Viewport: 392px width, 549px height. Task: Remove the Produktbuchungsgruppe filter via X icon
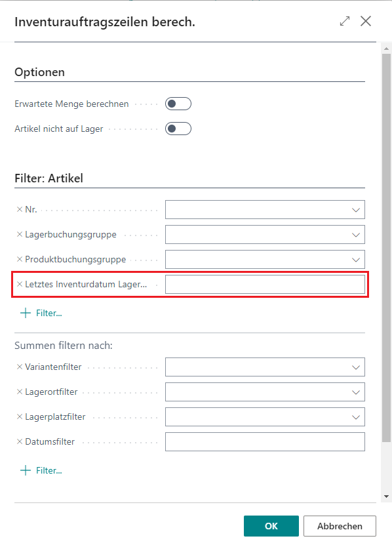tap(20, 259)
